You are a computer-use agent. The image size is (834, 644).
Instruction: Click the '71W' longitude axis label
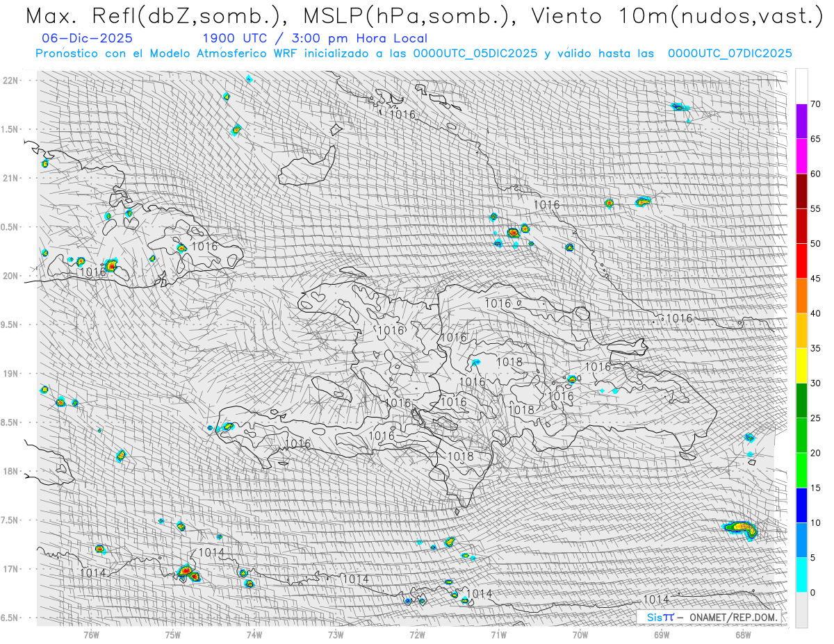[x=498, y=634]
